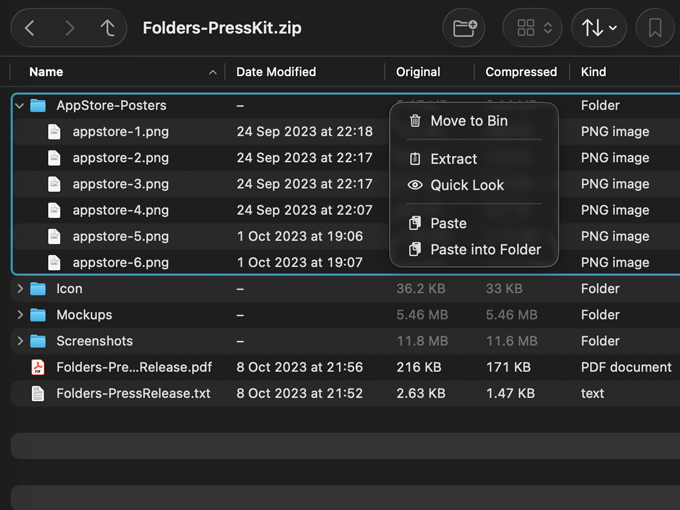Open the sort order dropdown

click(x=599, y=28)
